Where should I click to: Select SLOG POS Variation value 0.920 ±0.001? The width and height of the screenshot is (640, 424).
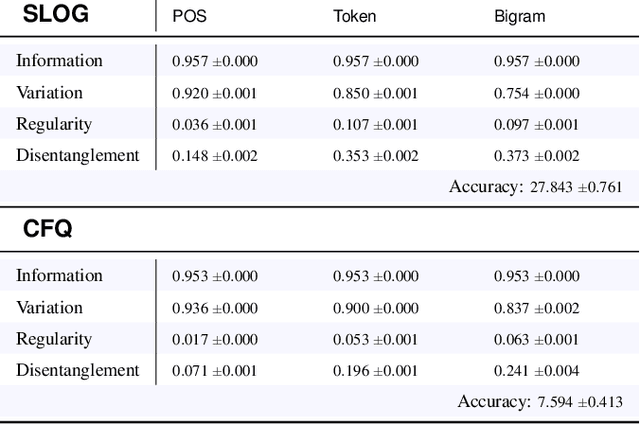pos(215,93)
